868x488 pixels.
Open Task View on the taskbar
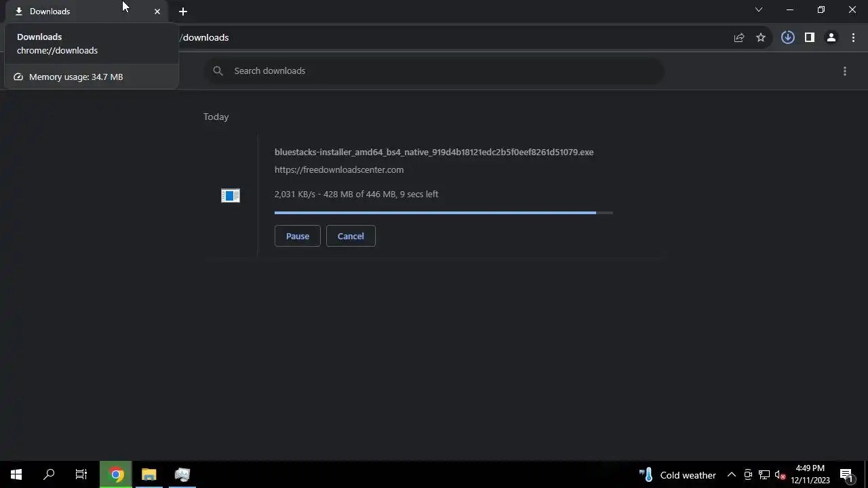(x=81, y=474)
